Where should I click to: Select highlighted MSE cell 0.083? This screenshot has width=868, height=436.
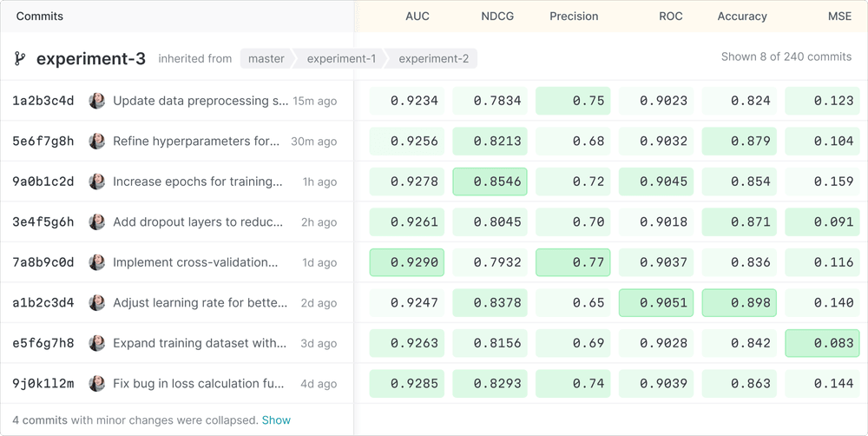(822, 343)
